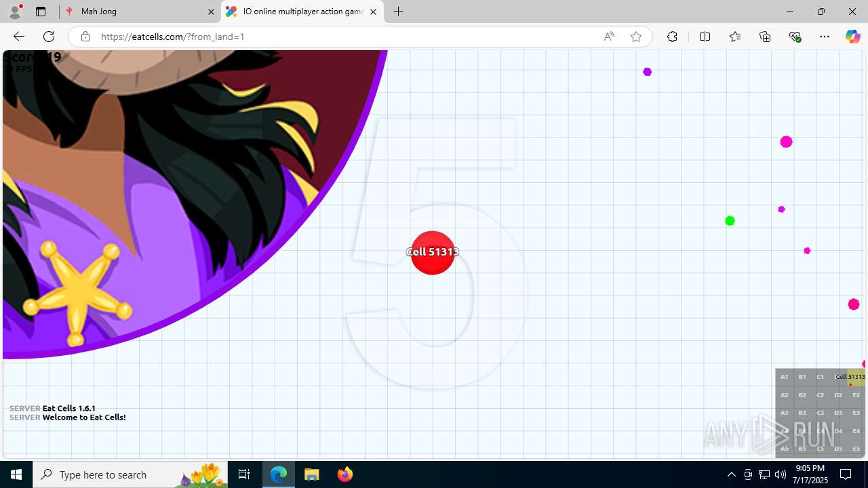The image size is (868, 488).
Task: Open Collections panel
Action: tap(765, 37)
